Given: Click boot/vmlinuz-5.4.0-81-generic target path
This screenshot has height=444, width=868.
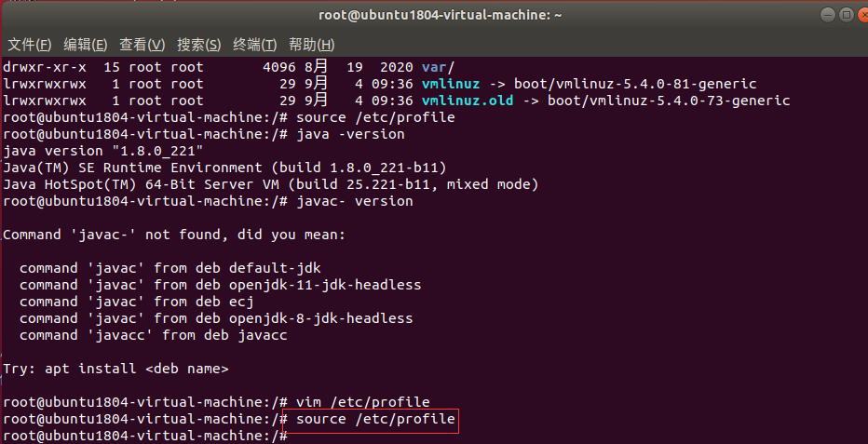Looking at the screenshot, I should click(x=635, y=84).
